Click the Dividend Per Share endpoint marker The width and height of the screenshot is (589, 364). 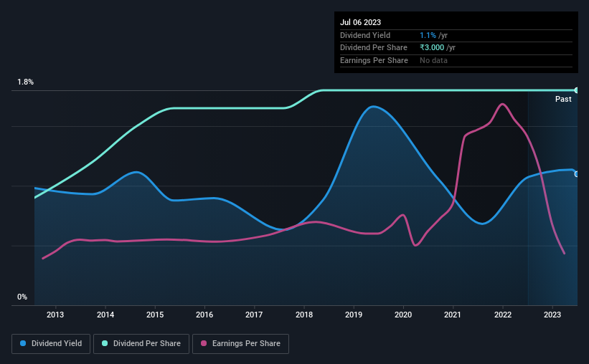coord(577,90)
